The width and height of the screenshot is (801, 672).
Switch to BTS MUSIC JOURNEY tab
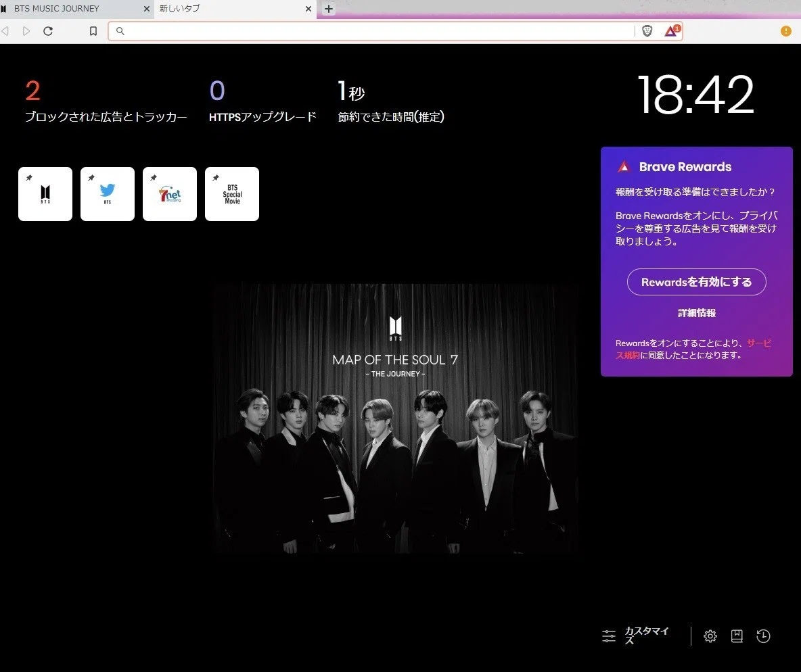point(76,9)
